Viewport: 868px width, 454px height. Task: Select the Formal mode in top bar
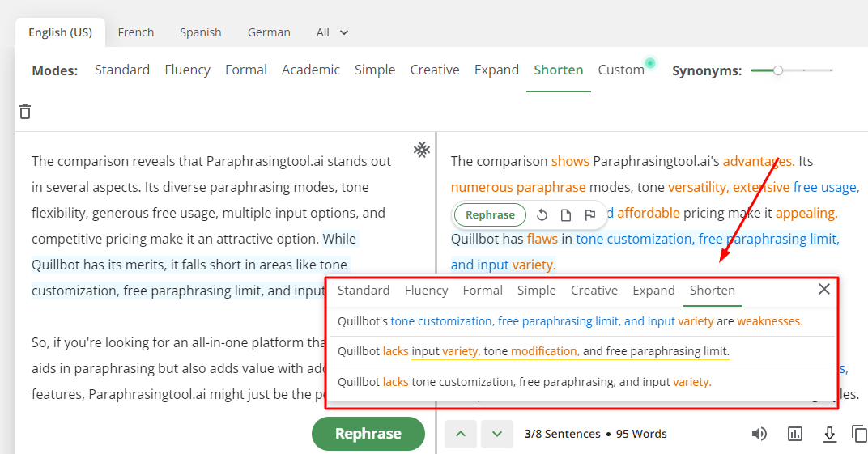click(246, 70)
